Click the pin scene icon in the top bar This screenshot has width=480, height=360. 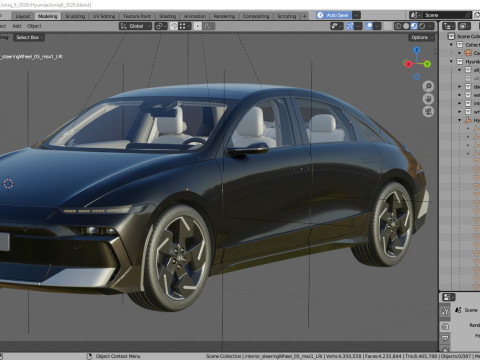468,15
